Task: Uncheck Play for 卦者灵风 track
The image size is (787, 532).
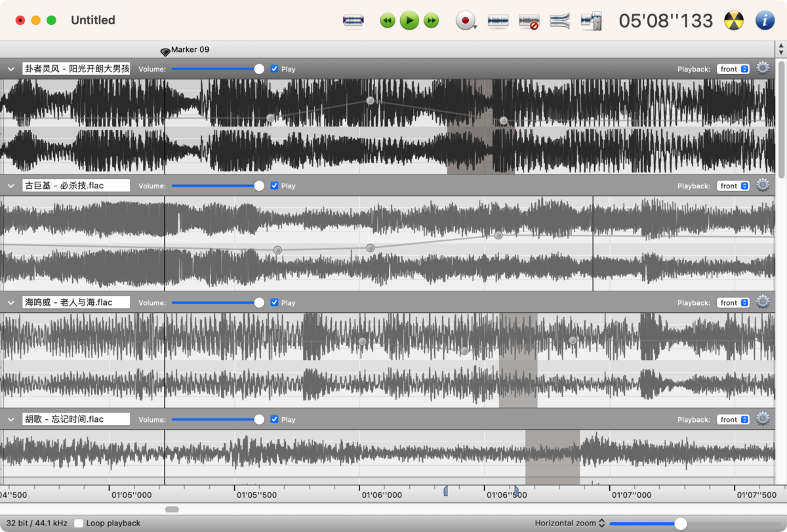Action: (274, 69)
